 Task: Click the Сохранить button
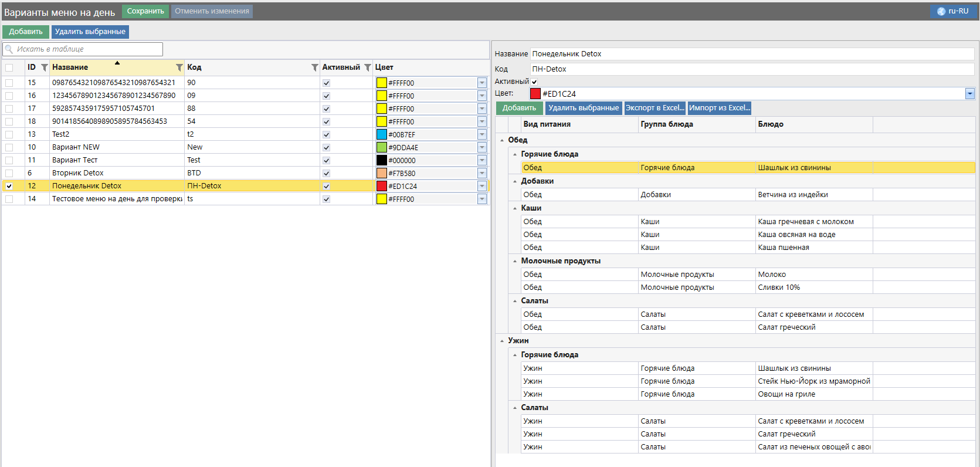(145, 11)
